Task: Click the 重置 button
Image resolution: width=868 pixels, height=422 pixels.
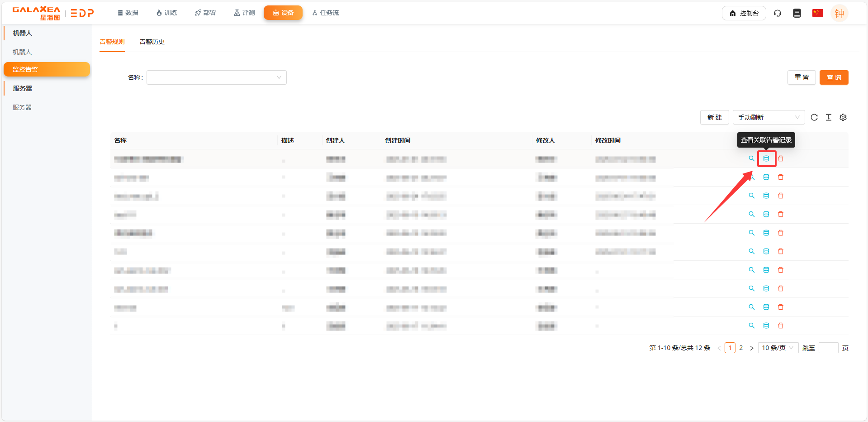Action: click(x=802, y=77)
